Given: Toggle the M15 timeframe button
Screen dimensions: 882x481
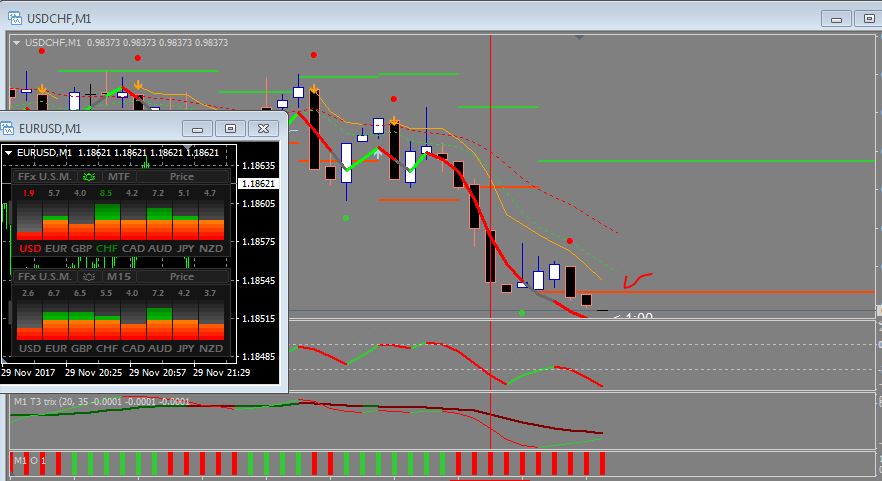Looking at the screenshot, I should (x=119, y=277).
